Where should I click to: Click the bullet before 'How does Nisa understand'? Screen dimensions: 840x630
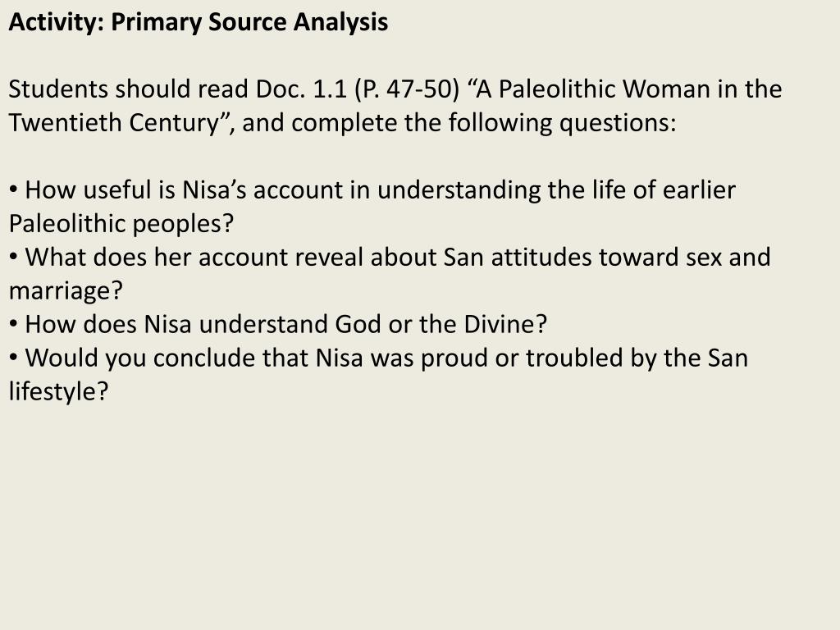point(14,325)
